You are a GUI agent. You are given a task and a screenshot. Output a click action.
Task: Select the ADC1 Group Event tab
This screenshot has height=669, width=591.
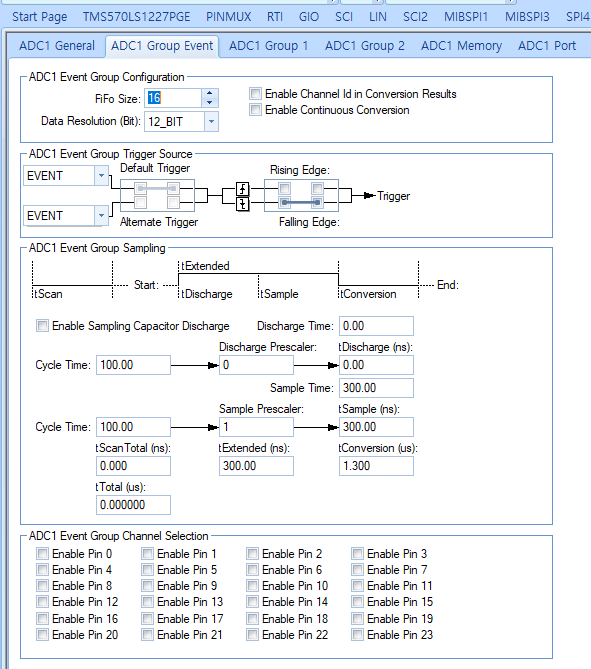pyautogui.click(x=162, y=46)
